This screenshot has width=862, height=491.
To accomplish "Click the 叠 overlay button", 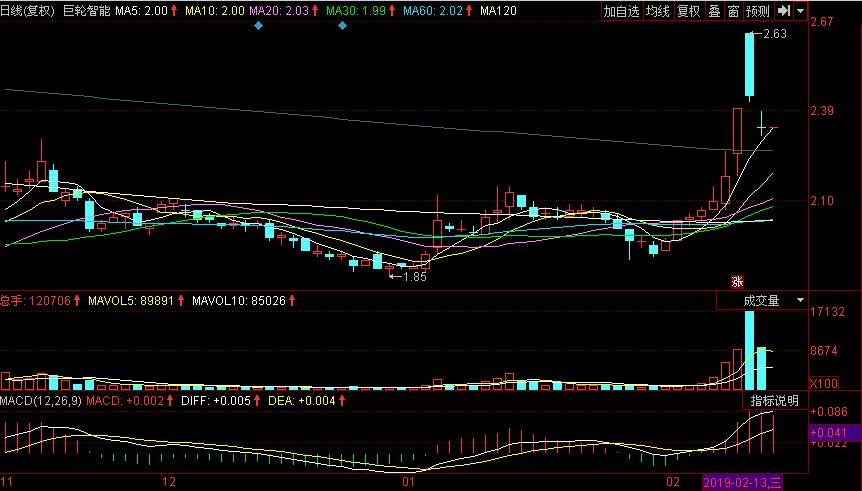I will [714, 11].
